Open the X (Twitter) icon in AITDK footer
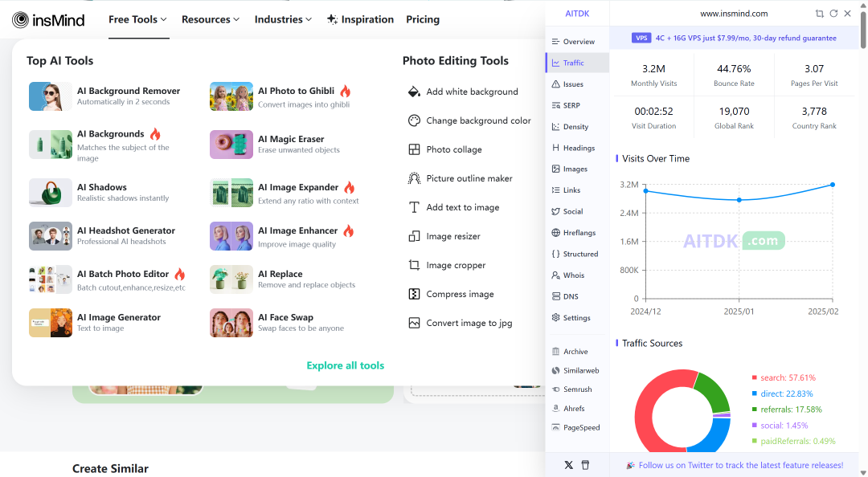Screen dimensions: 868x477 (x=568, y=465)
